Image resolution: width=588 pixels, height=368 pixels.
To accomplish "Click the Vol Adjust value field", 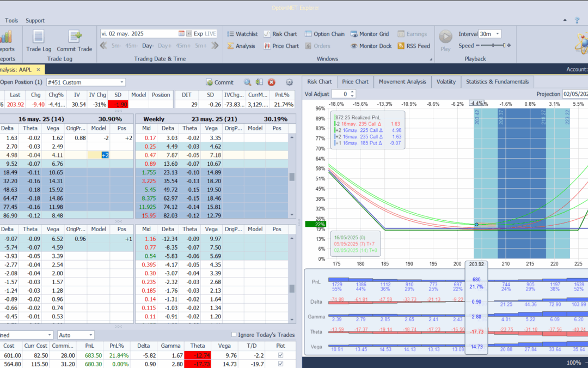I will click(x=341, y=94).
